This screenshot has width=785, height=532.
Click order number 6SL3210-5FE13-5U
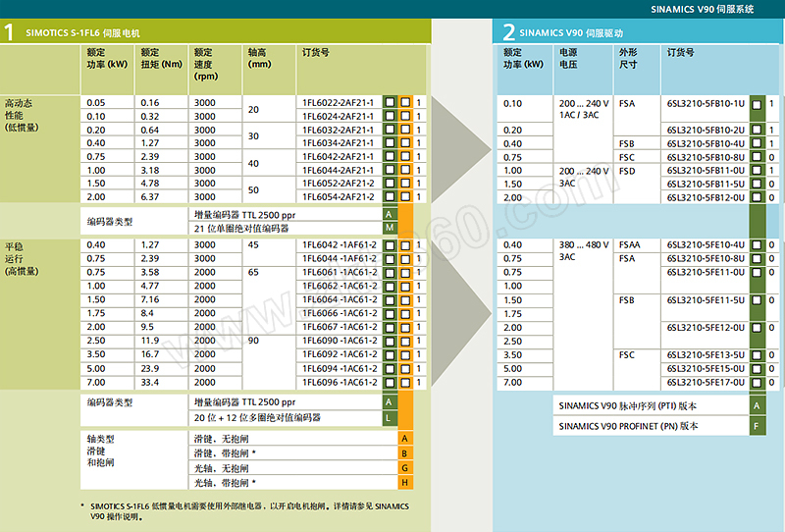click(706, 354)
